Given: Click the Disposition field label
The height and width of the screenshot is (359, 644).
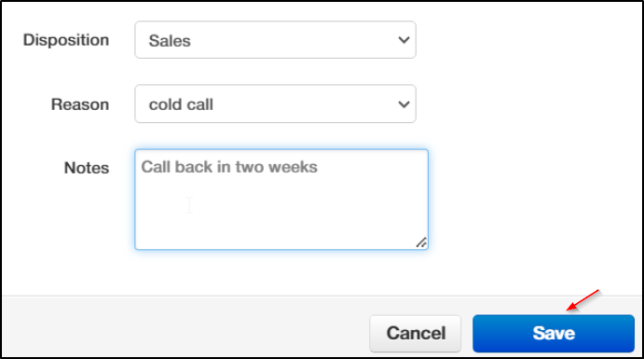Looking at the screenshot, I should pyautogui.click(x=66, y=40).
